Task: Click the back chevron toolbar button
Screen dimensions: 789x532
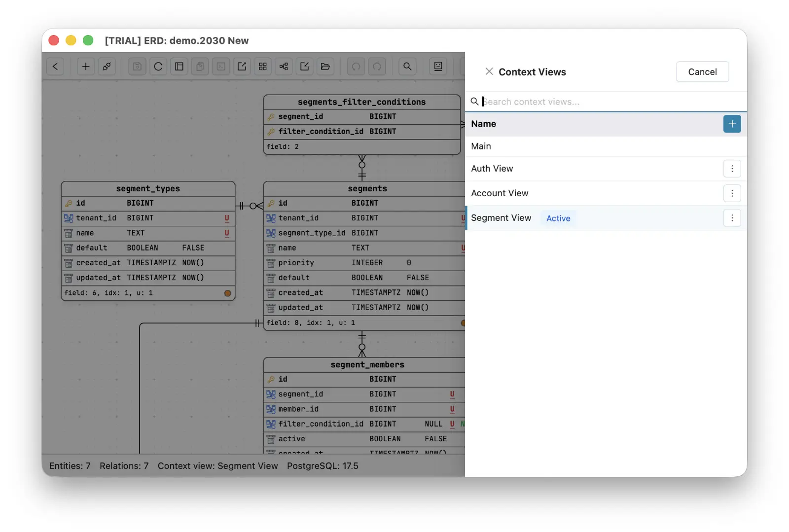Action: [x=55, y=67]
